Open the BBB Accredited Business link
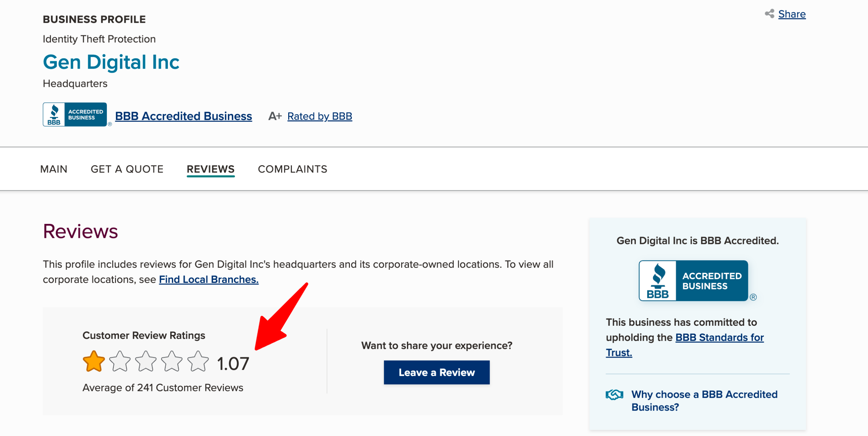 coord(183,116)
